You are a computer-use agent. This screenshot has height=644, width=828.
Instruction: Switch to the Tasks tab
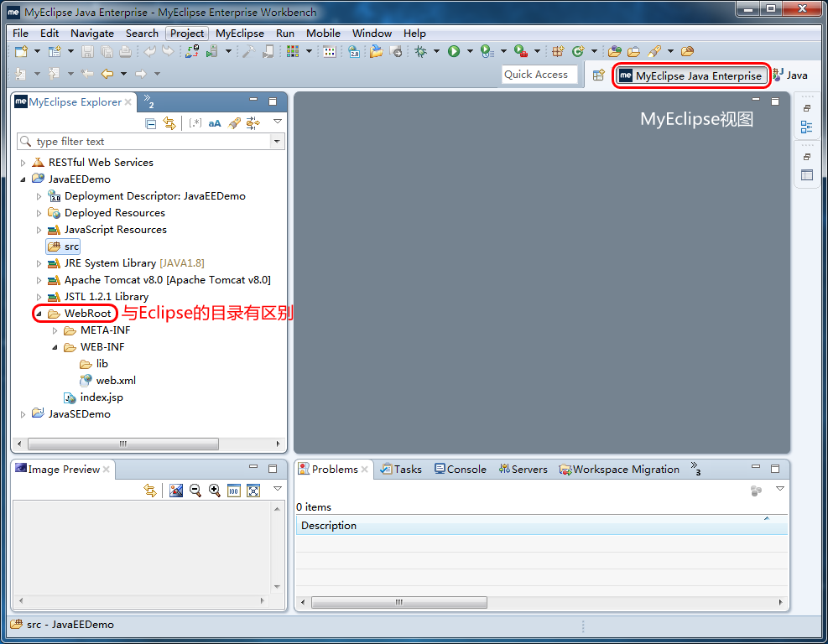401,470
